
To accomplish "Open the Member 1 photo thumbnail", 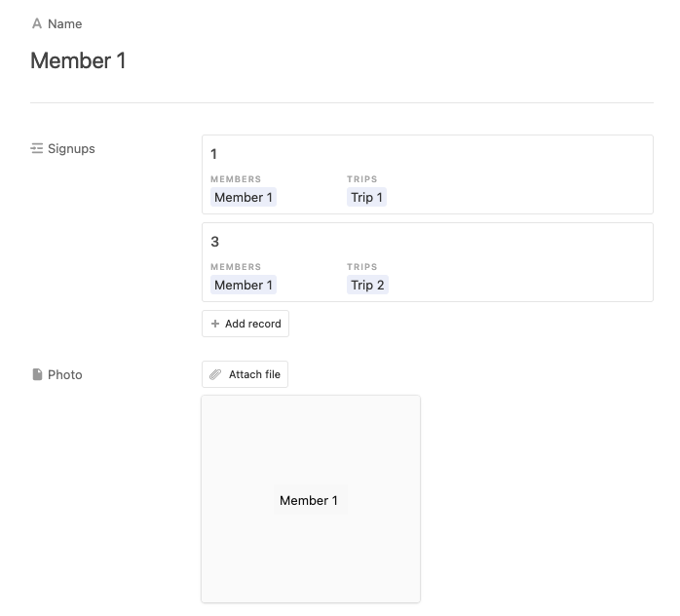I will (x=311, y=499).
